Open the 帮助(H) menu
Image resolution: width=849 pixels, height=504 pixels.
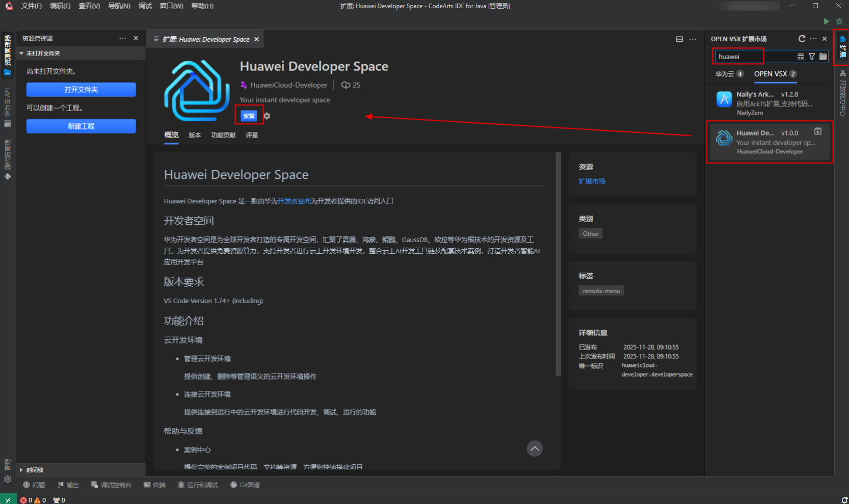click(202, 6)
